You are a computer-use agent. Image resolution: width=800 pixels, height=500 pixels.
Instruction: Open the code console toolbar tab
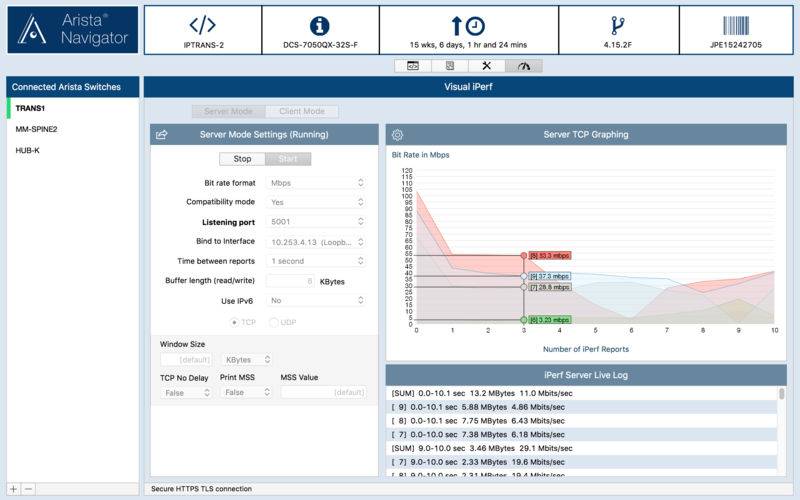coord(413,66)
